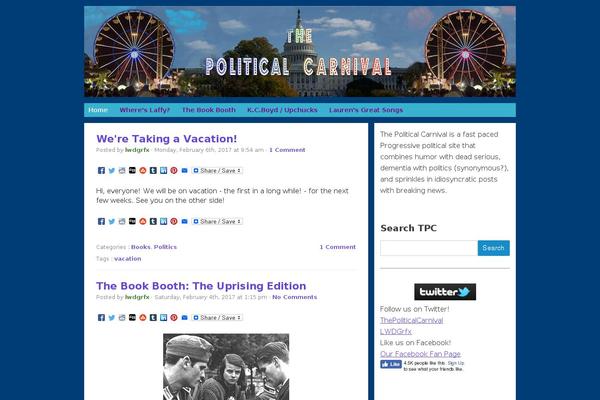Share Book Booth Uprising post on Facebook
Screen dimensions: 600x400
coord(101,317)
